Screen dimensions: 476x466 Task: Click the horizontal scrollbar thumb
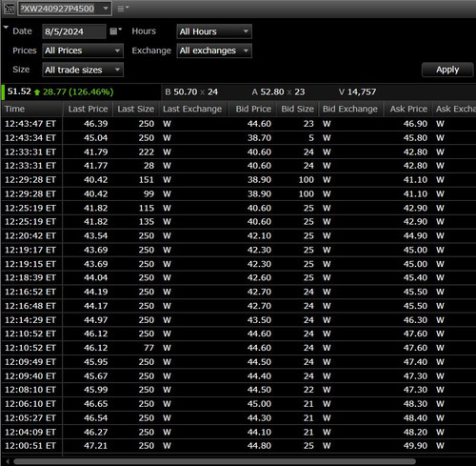click(x=214, y=461)
